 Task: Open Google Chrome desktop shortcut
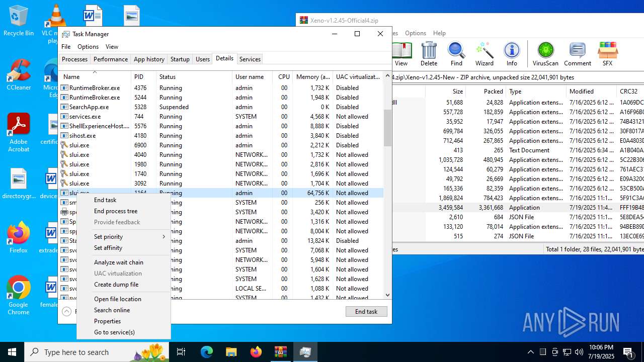click(x=19, y=296)
